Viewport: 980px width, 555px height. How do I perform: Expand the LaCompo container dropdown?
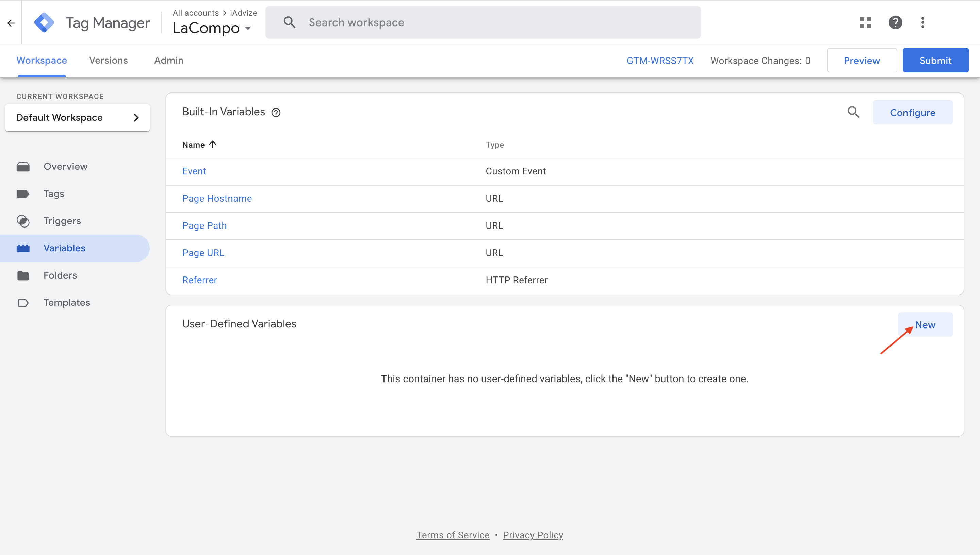(248, 28)
